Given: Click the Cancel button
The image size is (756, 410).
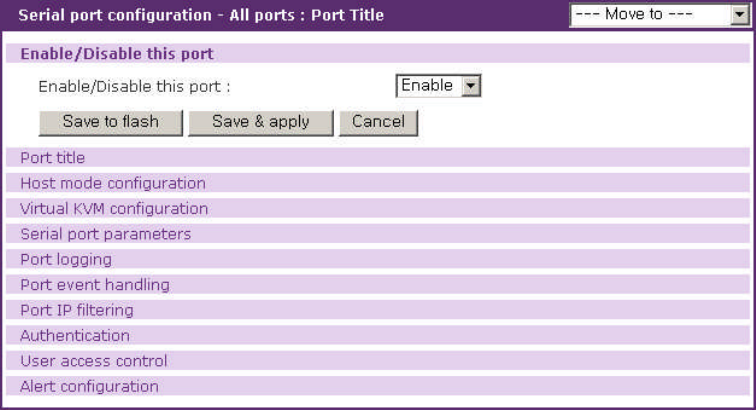Looking at the screenshot, I should click(378, 122).
